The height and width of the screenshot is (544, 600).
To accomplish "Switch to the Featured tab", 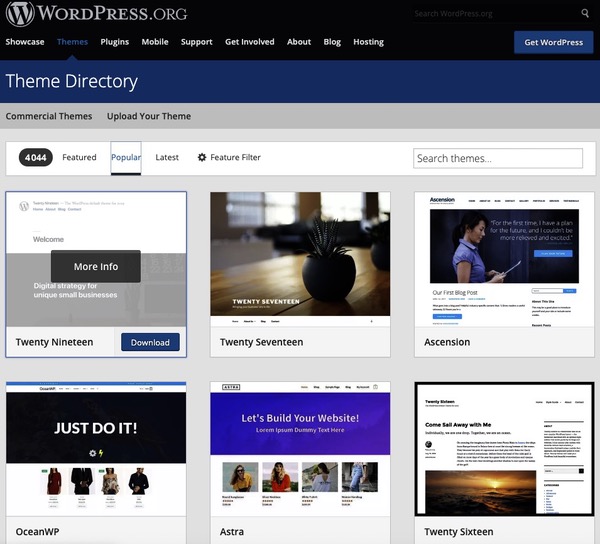I will pos(79,157).
